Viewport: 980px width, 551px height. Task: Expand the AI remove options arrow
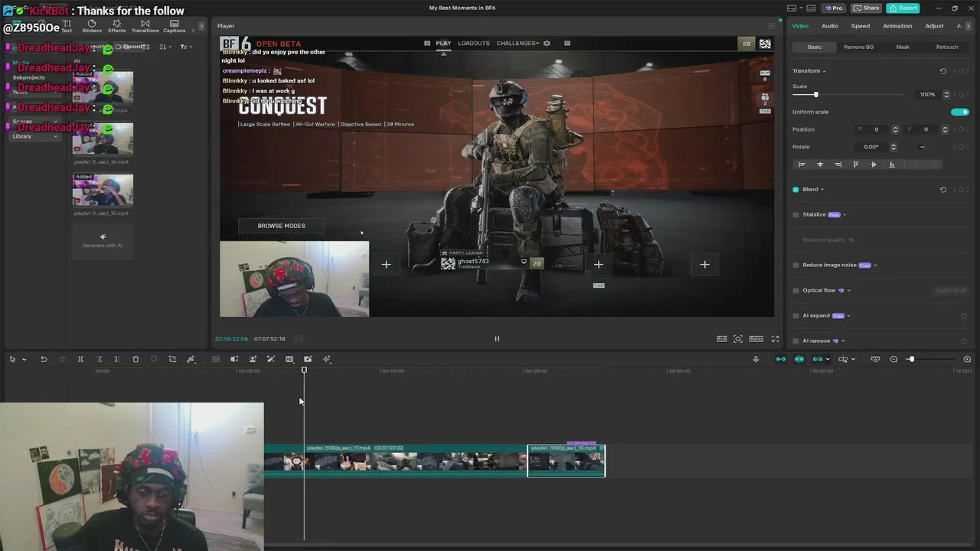(844, 341)
